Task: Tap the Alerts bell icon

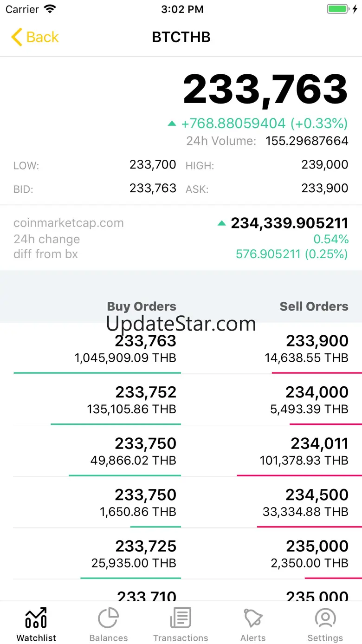Action: point(253,618)
